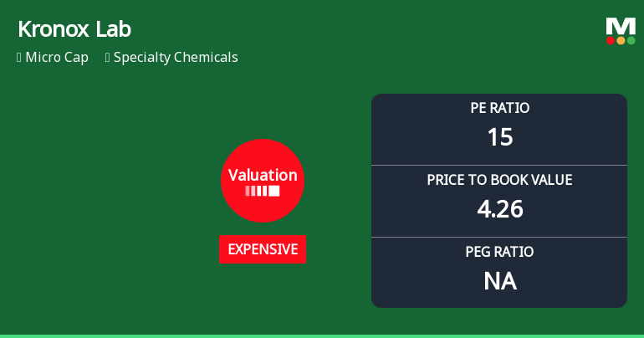Click the PE ratio value 15
This screenshot has width=644, height=338.
pyautogui.click(x=499, y=137)
